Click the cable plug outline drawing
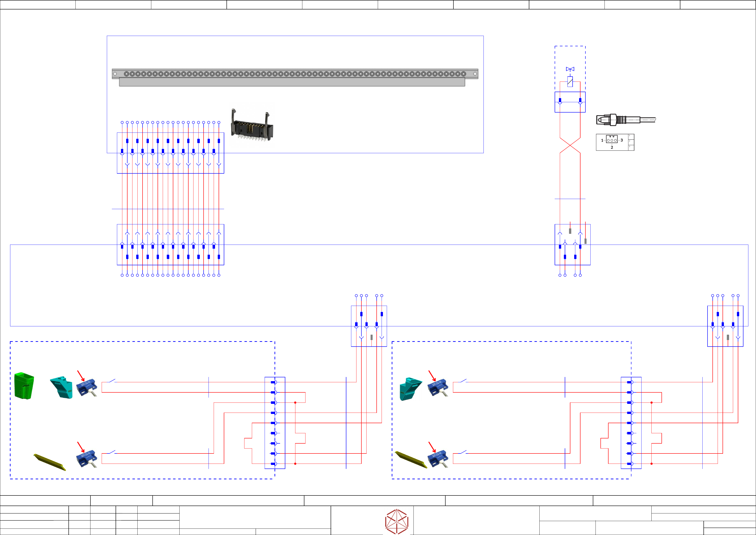This screenshot has width=756, height=535. (x=626, y=119)
